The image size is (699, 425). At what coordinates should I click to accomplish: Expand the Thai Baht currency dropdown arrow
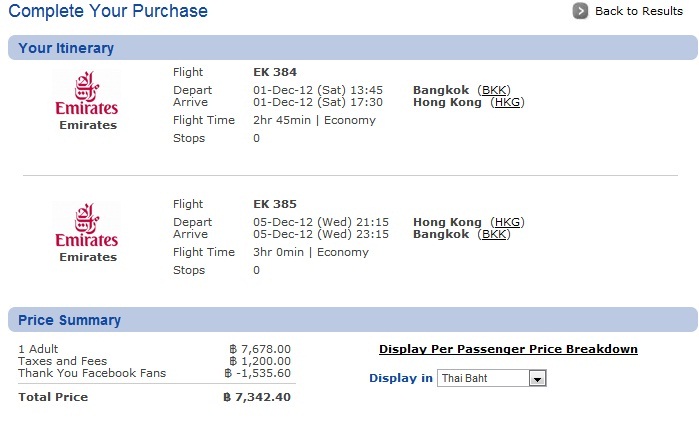(x=537, y=379)
